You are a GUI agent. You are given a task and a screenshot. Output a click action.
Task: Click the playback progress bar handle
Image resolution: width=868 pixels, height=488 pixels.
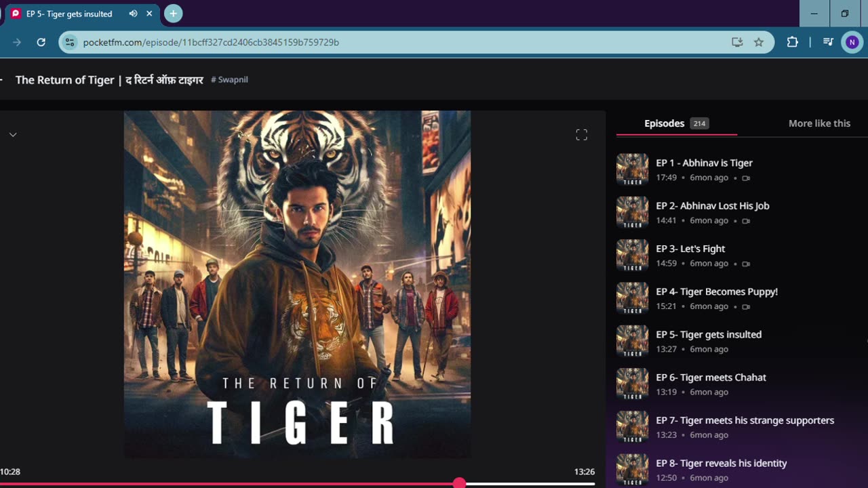[460, 483]
